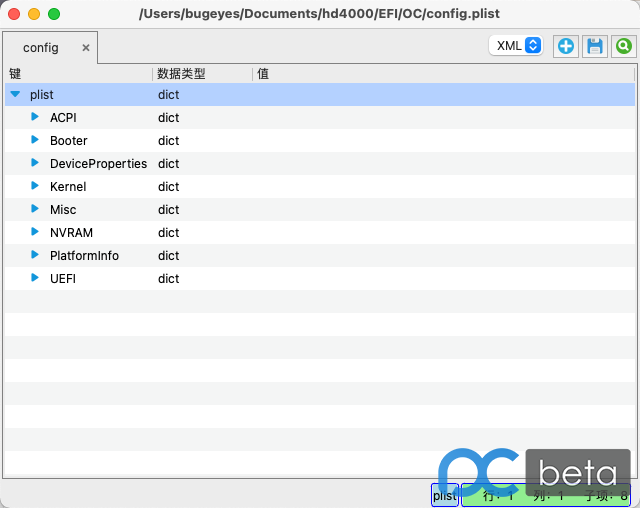Click the plist label in status bar
This screenshot has height=508, width=640.
[445, 495]
